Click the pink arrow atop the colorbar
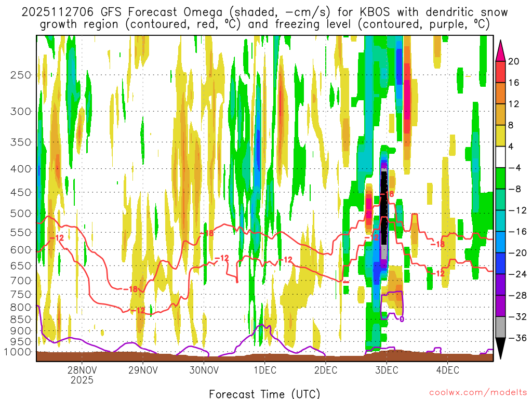This screenshot has height=399, width=532. click(x=500, y=51)
